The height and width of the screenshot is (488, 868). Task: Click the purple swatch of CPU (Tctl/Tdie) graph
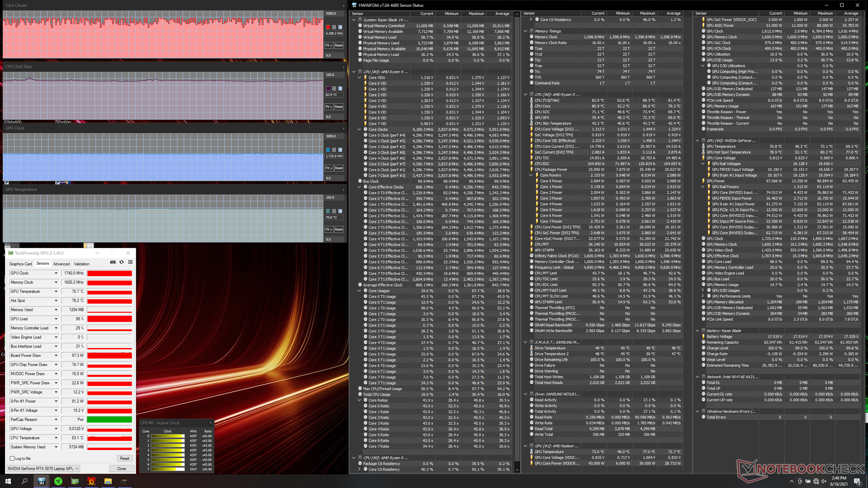pos(328,89)
